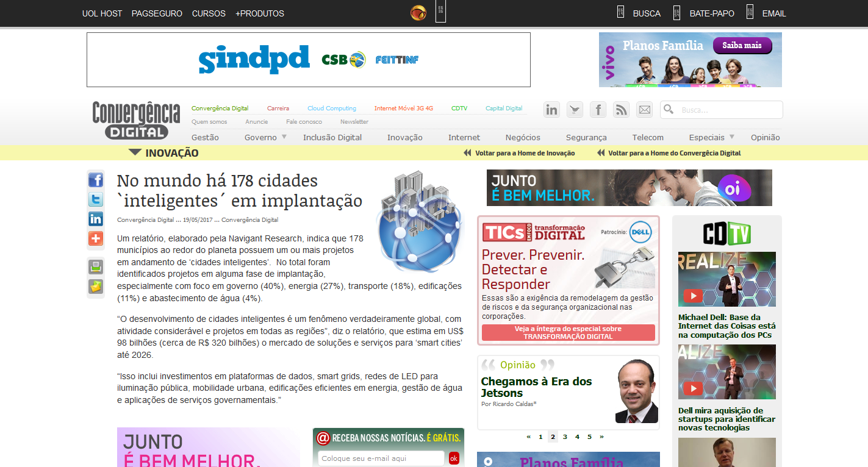This screenshot has height=467, width=868.
Task: Open Chegamos à Era dos Jetsons article
Action: click(x=536, y=387)
